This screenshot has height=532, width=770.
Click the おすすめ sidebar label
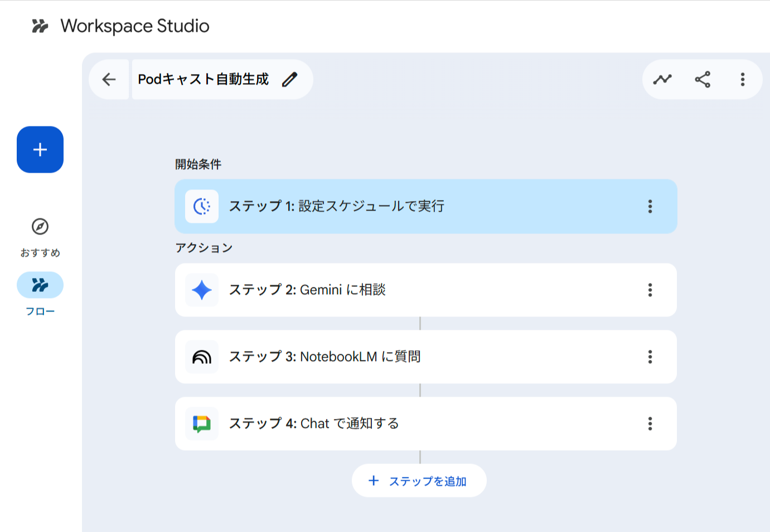pyautogui.click(x=40, y=253)
